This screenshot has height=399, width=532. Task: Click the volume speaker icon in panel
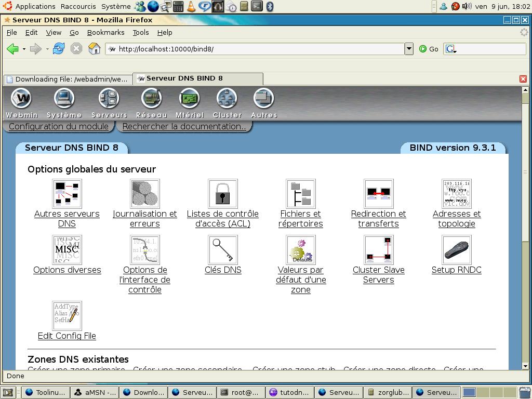[467, 6]
